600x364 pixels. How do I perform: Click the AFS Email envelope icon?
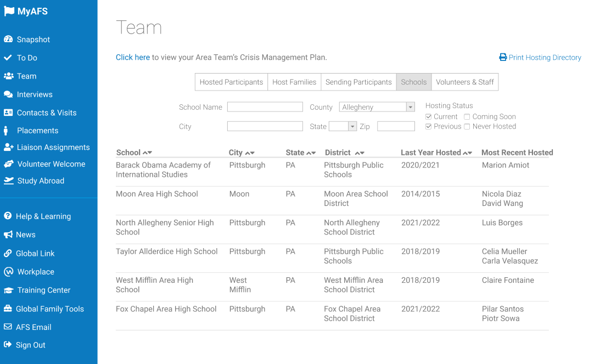(x=8, y=327)
